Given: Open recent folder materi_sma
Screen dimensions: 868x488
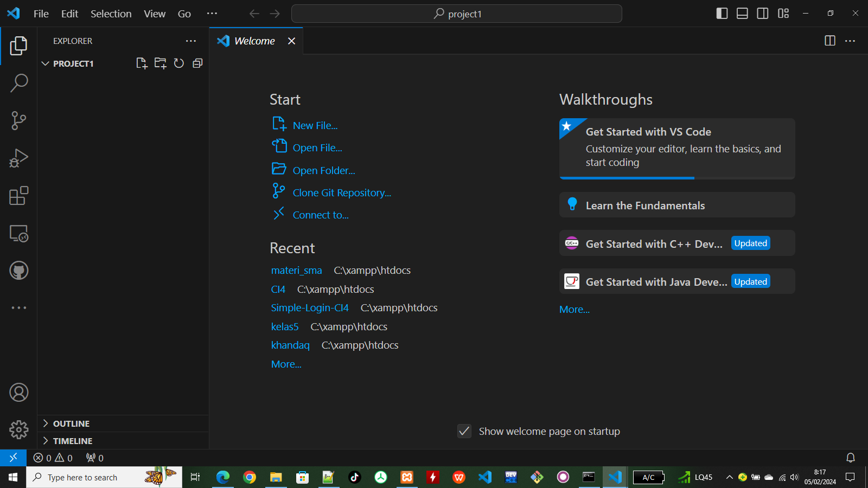Looking at the screenshot, I should (297, 270).
